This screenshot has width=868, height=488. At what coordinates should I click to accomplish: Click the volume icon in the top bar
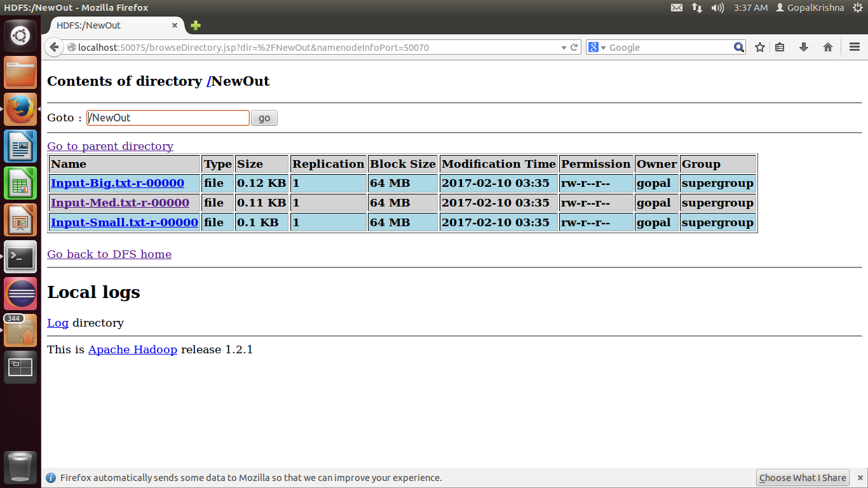[x=719, y=8]
